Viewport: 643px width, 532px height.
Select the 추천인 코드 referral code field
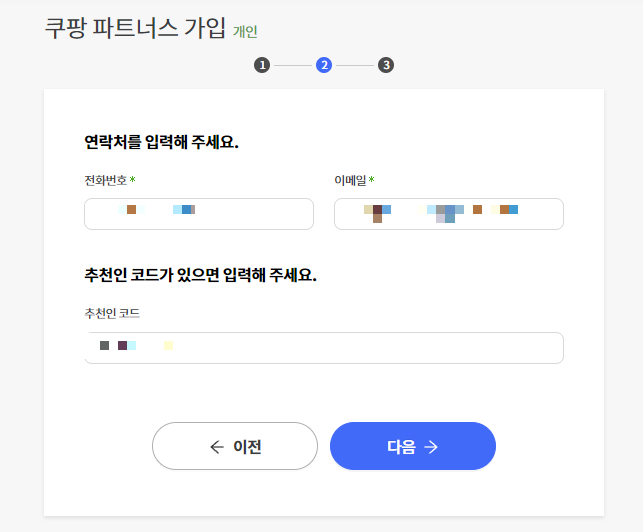[324, 348]
